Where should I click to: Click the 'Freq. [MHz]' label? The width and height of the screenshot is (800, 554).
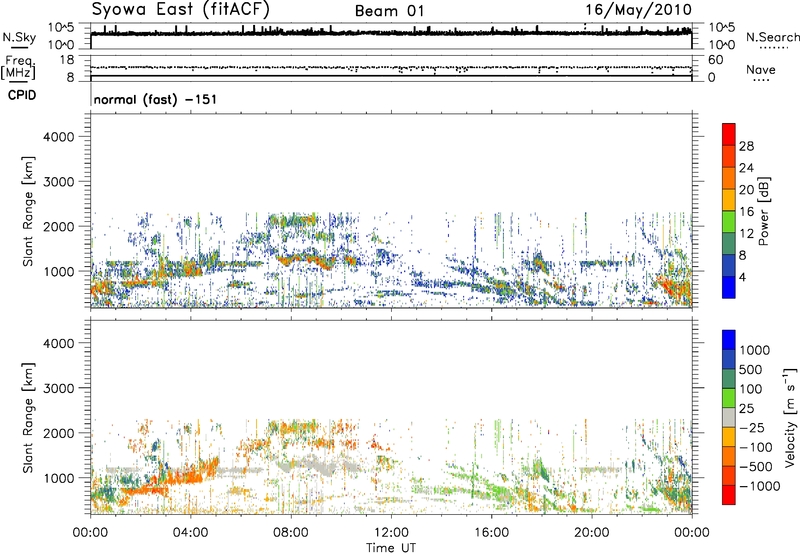(18, 68)
